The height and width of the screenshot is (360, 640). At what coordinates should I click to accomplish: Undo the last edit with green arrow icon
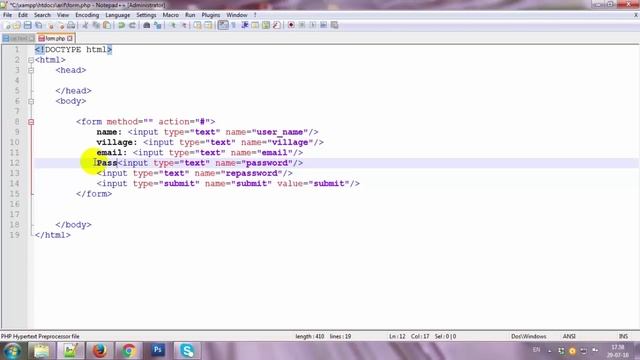pos(121,25)
